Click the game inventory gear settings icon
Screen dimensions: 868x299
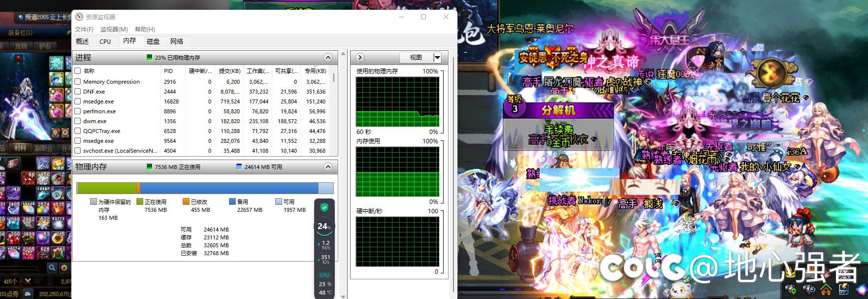[x=64, y=267]
